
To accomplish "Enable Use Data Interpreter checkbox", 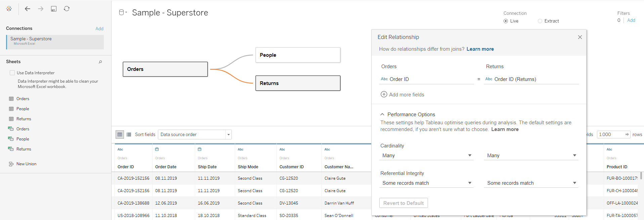I will [x=12, y=73].
